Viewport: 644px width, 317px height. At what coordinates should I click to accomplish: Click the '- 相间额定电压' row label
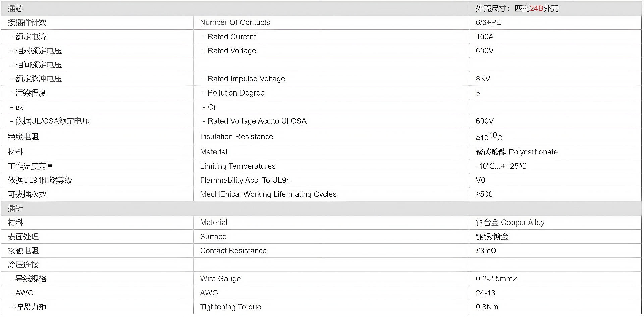tap(36, 65)
